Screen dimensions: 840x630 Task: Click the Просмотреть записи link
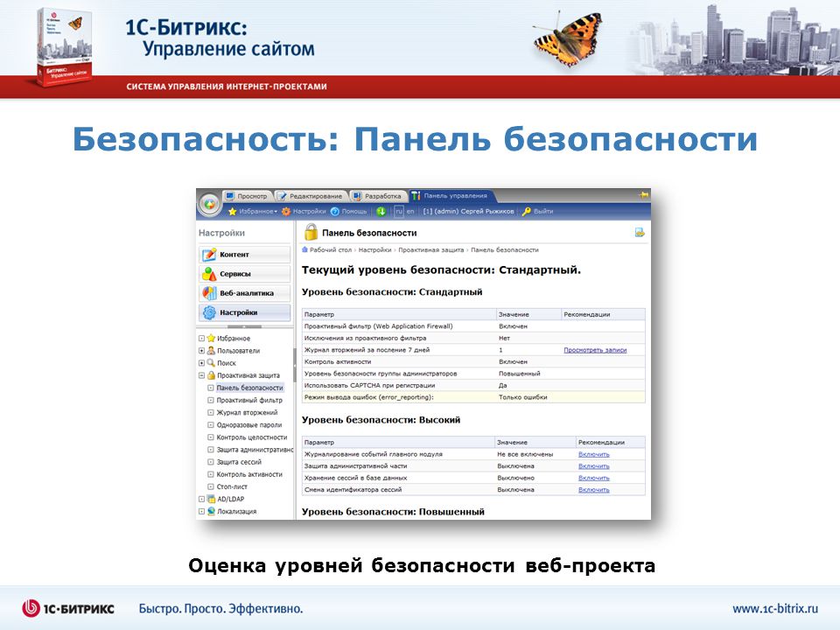coord(595,350)
